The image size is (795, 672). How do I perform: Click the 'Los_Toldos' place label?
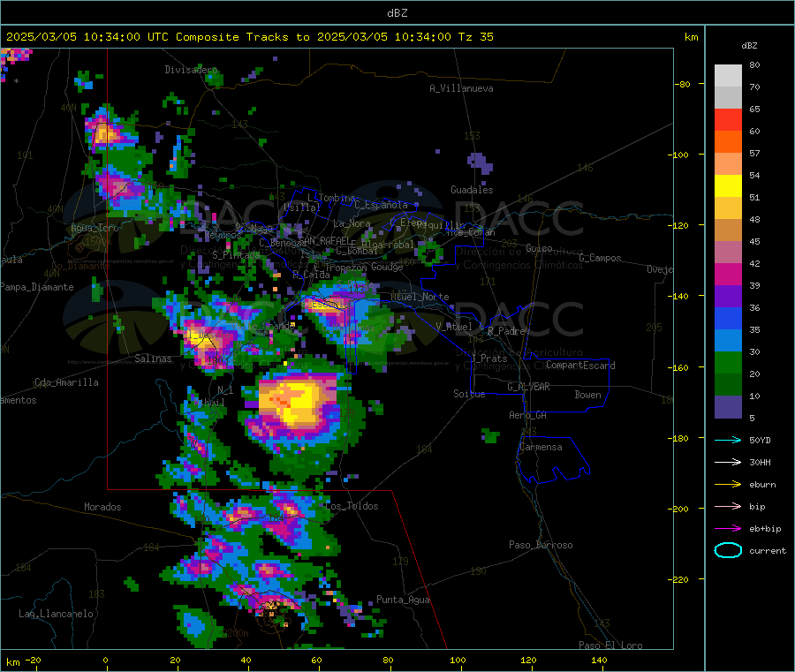pyautogui.click(x=352, y=506)
